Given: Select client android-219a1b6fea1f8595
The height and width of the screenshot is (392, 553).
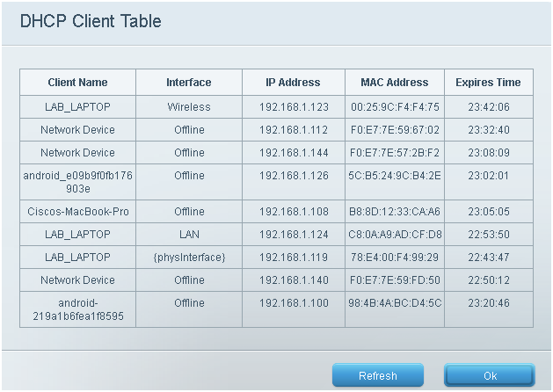Looking at the screenshot, I should tap(77, 309).
